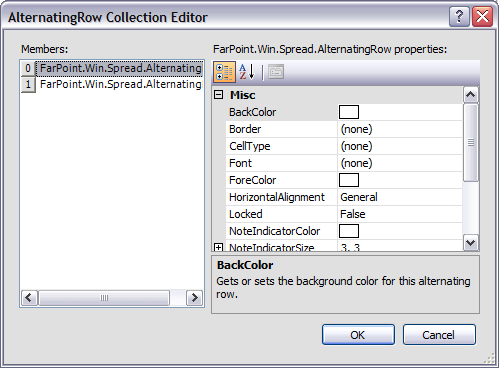Close the AlternatingRow Collection Editor
This screenshot has width=499, height=368.
pyautogui.click(x=482, y=16)
